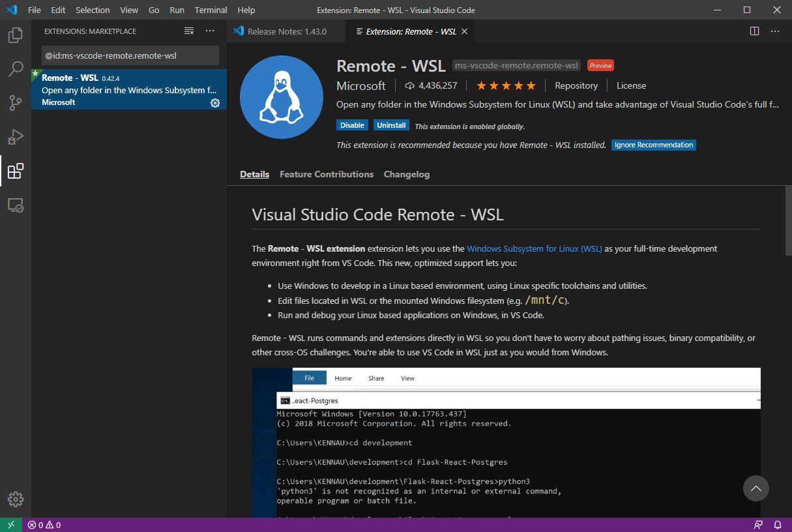Click the install count 4,436,257

coord(431,85)
